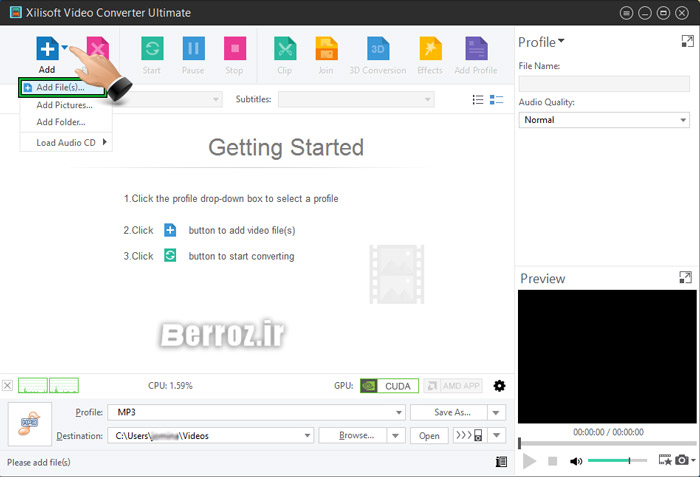The width and height of the screenshot is (700, 477).
Task: Toggle CUDA GPU acceleration
Action: pos(386,386)
